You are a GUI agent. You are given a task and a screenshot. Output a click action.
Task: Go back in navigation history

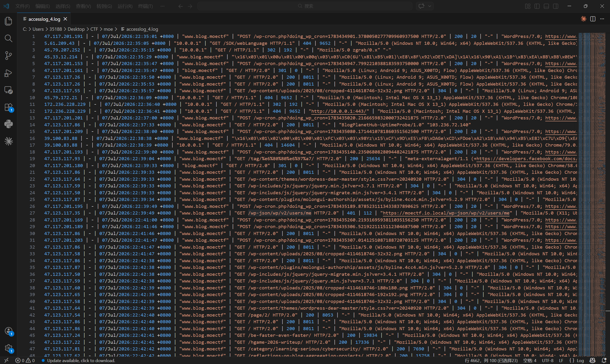180,6
